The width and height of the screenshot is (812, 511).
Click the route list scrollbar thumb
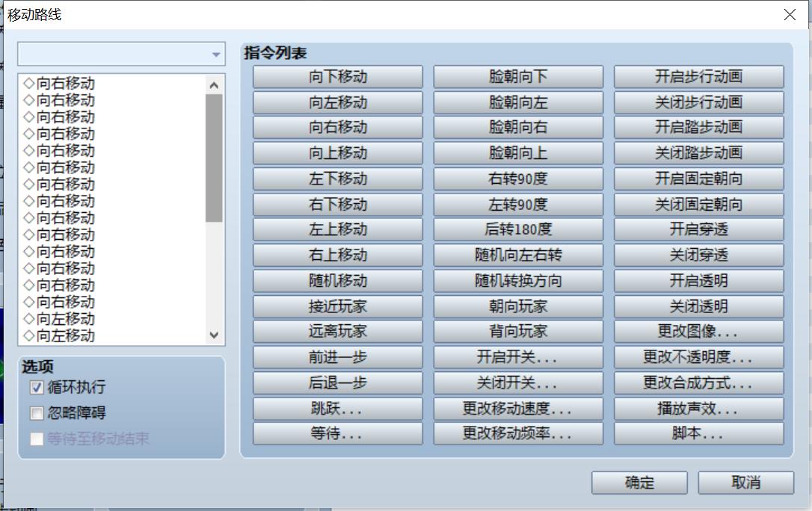point(214,158)
